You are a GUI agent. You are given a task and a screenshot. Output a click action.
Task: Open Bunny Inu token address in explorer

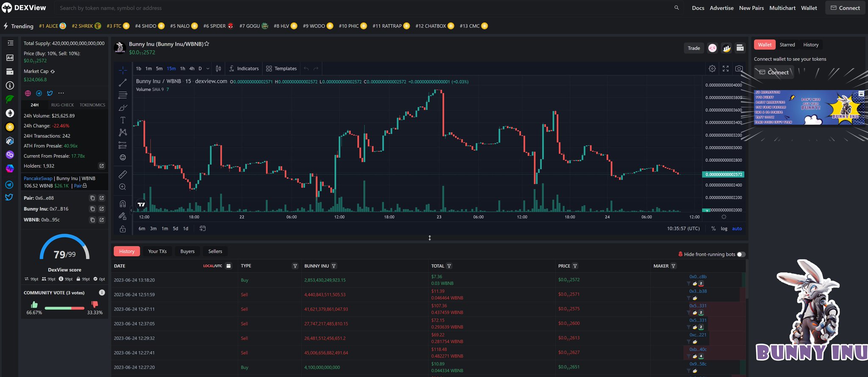[x=102, y=209]
